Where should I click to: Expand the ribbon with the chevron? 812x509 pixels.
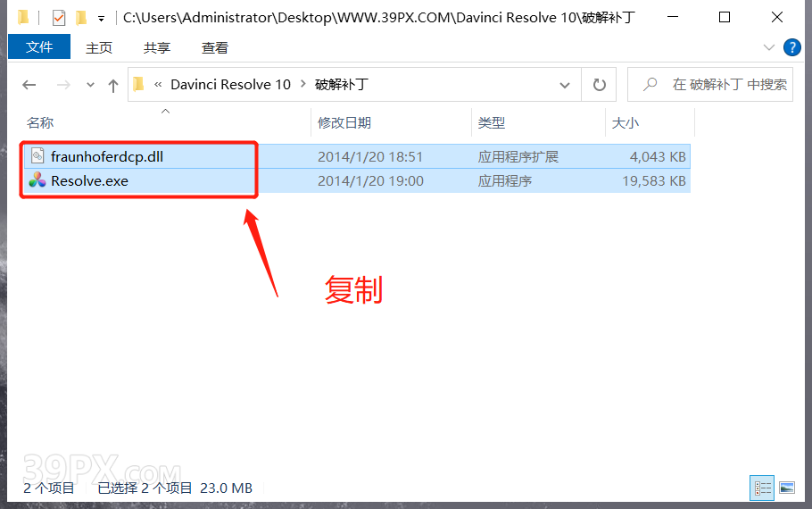tap(769, 47)
